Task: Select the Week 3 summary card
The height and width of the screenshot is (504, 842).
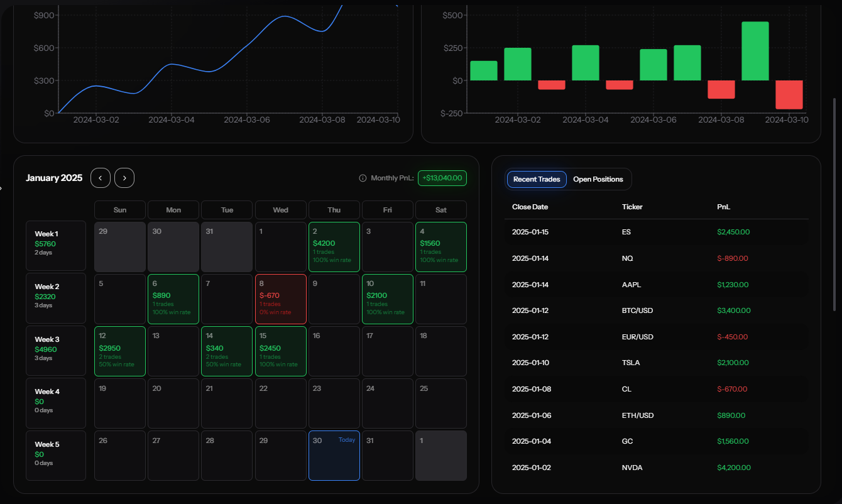Action: (55, 351)
